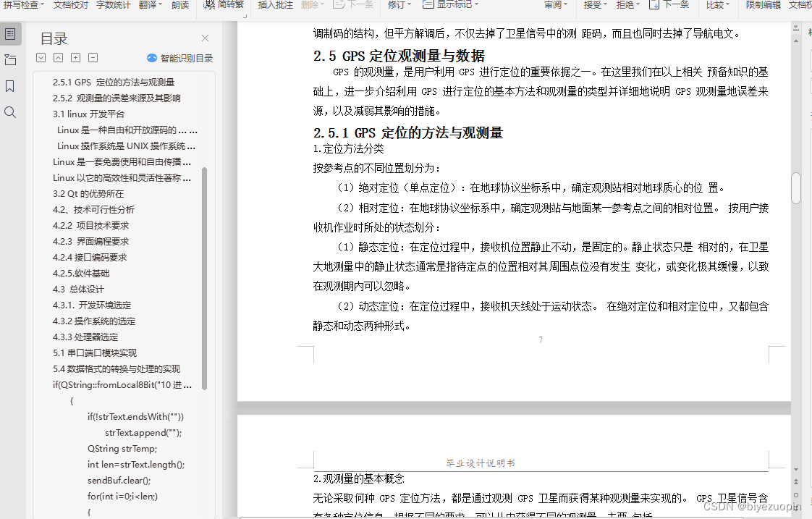The image size is (812, 519).
Task: Click the minus heading level button in outline toolbar
Action: tap(93, 57)
